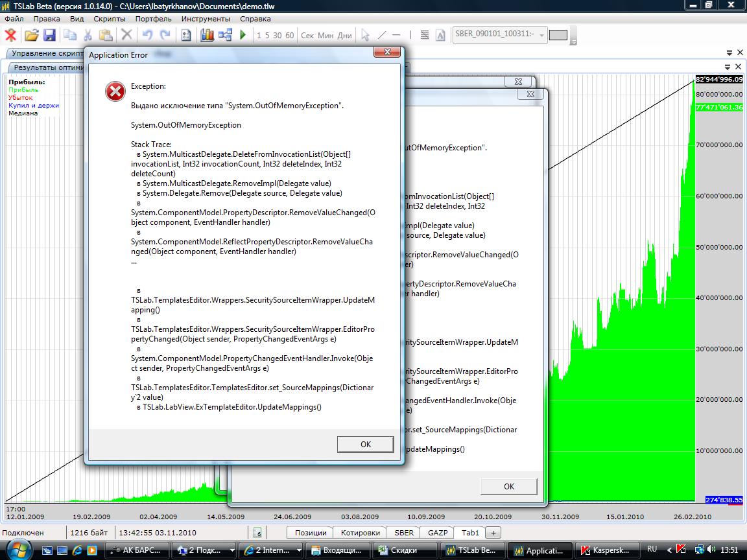Screen dimensions: 747x560
Task: Switch timeframe to Дни
Action: click(x=344, y=35)
